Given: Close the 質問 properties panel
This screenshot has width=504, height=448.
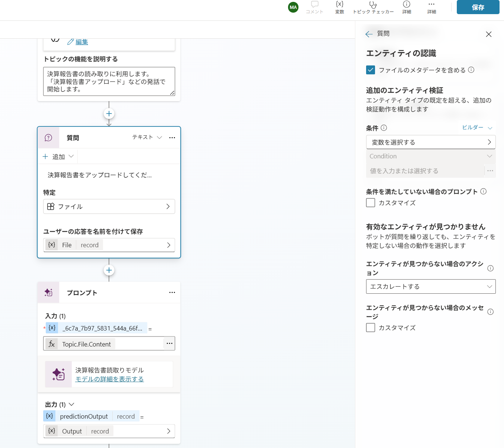Looking at the screenshot, I should coord(489,34).
